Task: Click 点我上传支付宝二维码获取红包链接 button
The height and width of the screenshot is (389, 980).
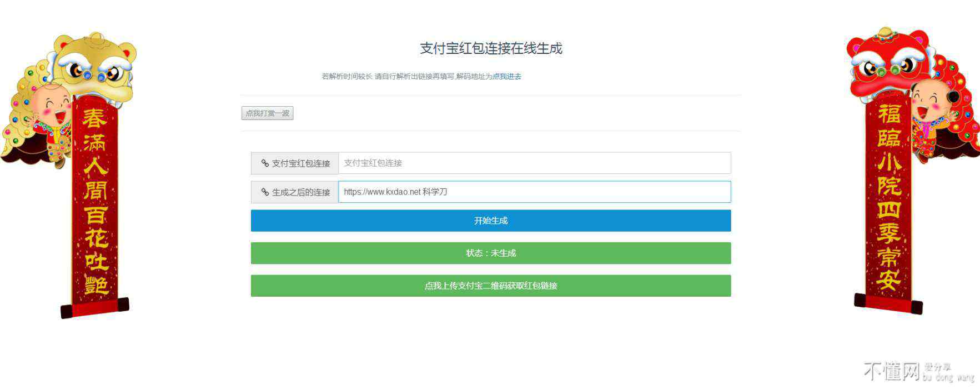Action: (x=491, y=286)
